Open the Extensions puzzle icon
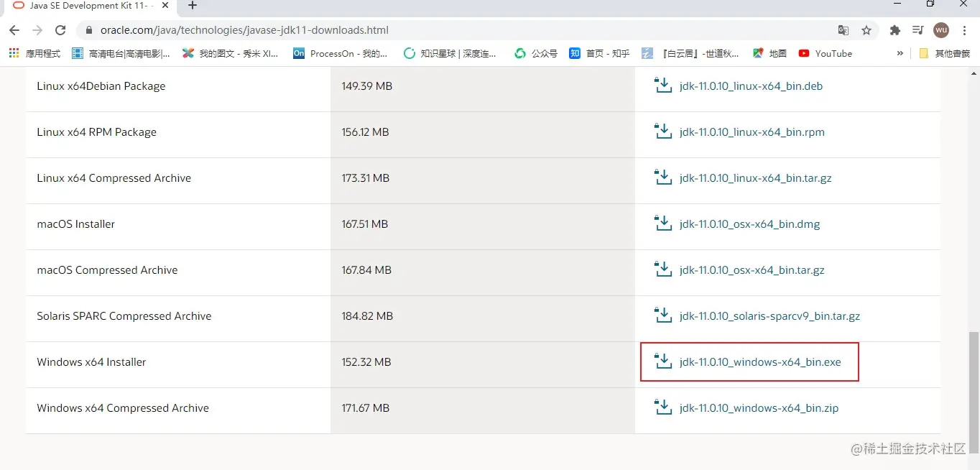Viewport: 980px width, 470px height. pyautogui.click(x=895, y=30)
